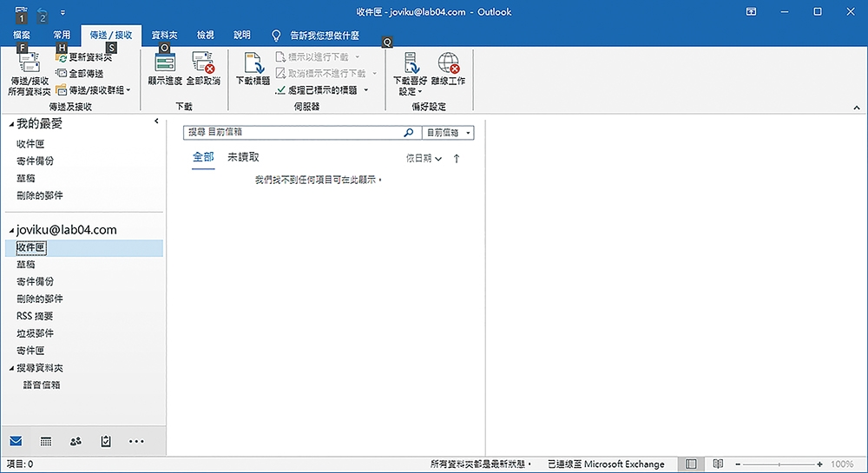The width and height of the screenshot is (868, 473).
Task: Switch to Calendar view icon
Action: [46, 441]
